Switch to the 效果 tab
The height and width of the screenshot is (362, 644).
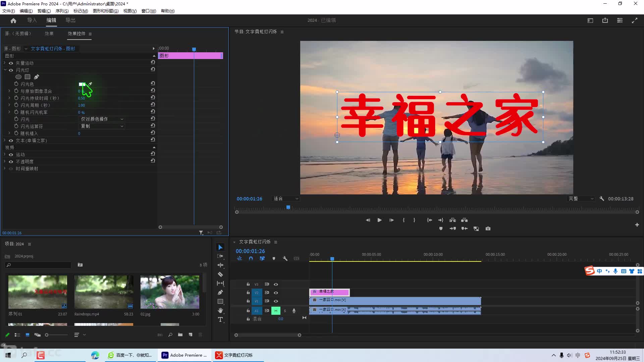tap(49, 34)
